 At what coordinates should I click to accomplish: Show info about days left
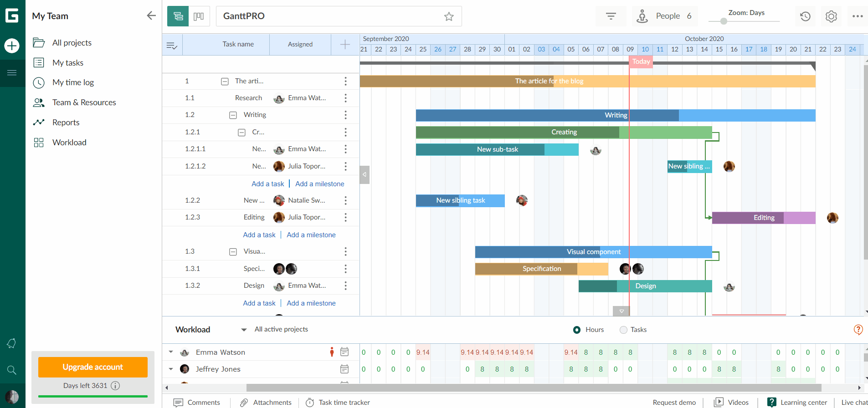coord(116,386)
